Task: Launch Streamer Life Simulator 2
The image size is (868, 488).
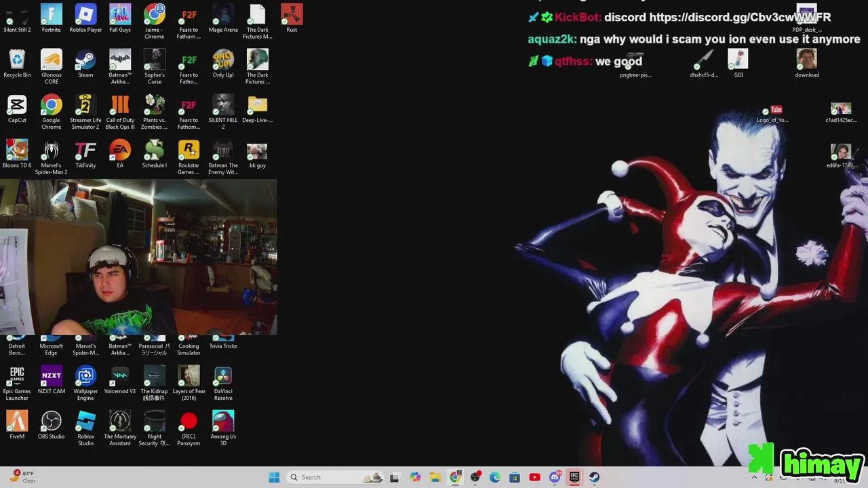Action: click(x=85, y=113)
